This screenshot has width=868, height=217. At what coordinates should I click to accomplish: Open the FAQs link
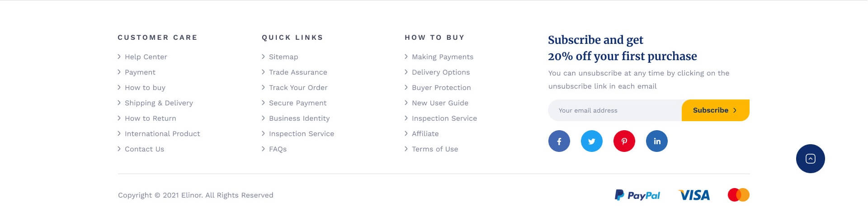(x=278, y=149)
